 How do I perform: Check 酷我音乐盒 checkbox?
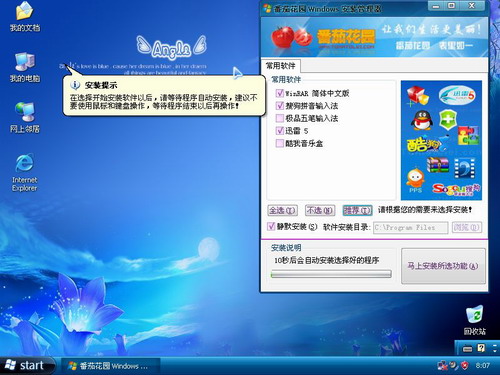[x=280, y=143]
